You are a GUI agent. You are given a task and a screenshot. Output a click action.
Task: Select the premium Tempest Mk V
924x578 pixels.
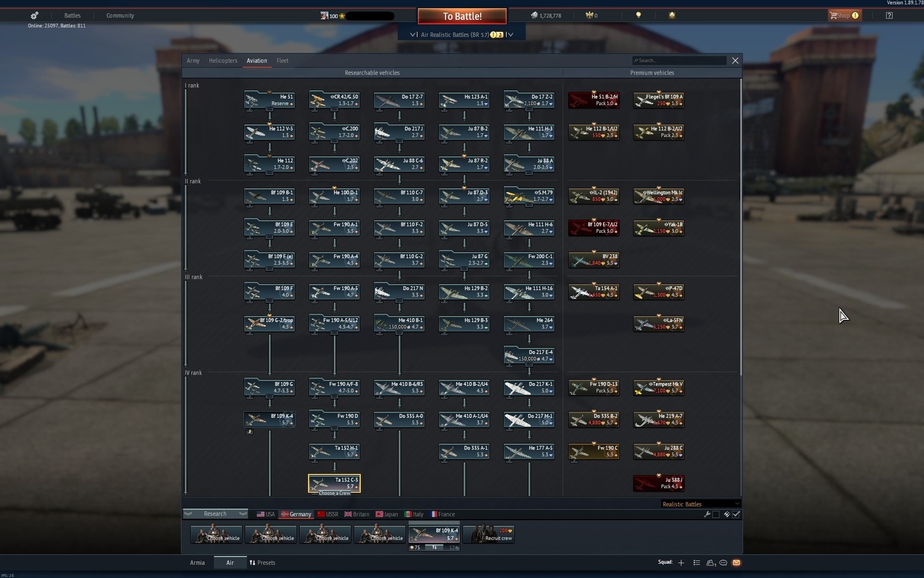659,387
